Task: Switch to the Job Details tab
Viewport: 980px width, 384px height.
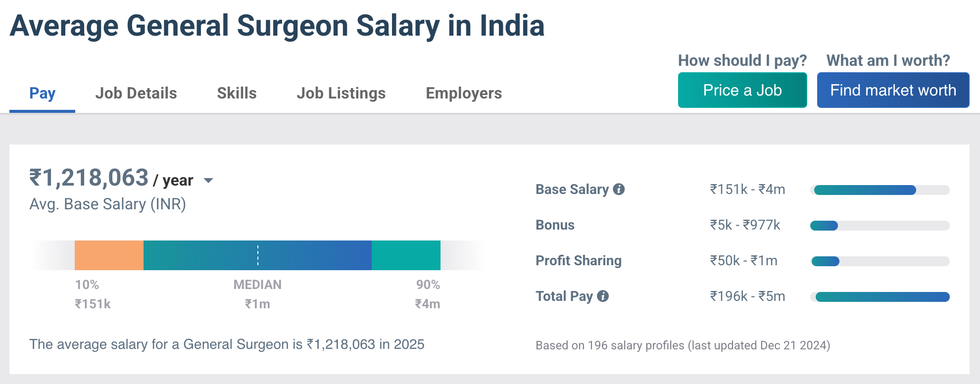Action: point(137,93)
